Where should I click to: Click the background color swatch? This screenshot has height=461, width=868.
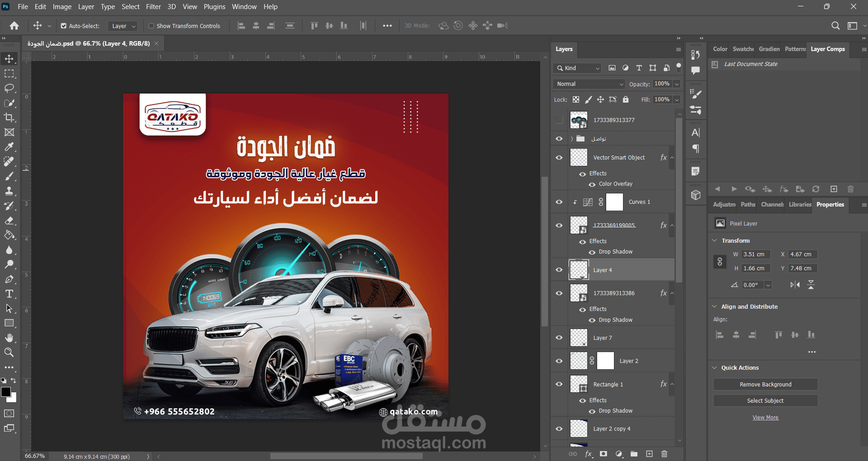(14, 399)
